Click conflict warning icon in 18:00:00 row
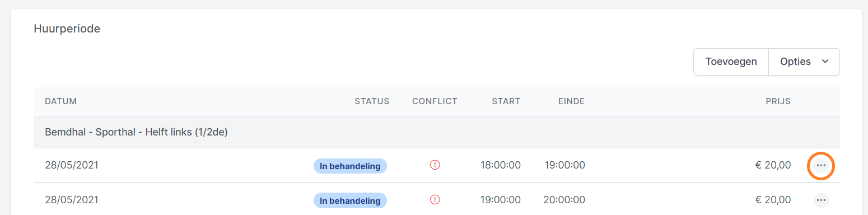The width and height of the screenshot is (868, 215). [x=435, y=165]
